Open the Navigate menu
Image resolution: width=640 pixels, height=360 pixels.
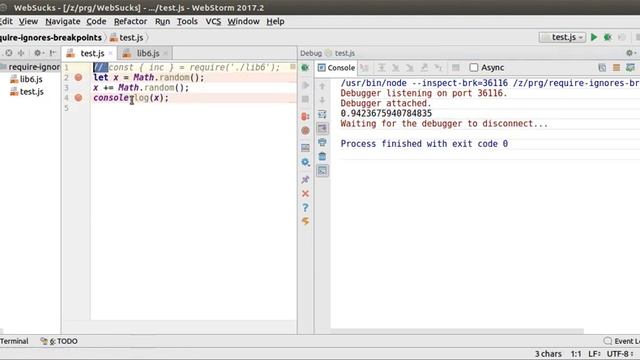[x=62, y=21]
